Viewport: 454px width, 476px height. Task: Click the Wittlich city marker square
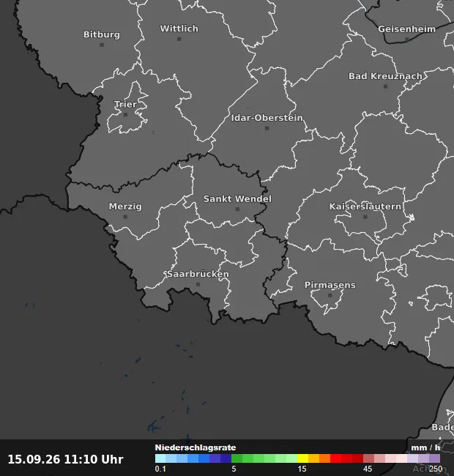(x=179, y=39)
